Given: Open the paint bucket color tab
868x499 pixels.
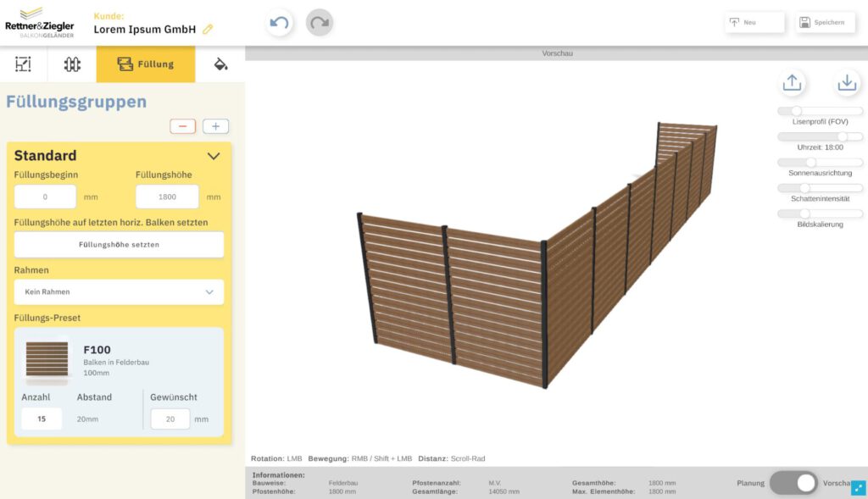Looking at the screenshot, I should click(220, 64).
